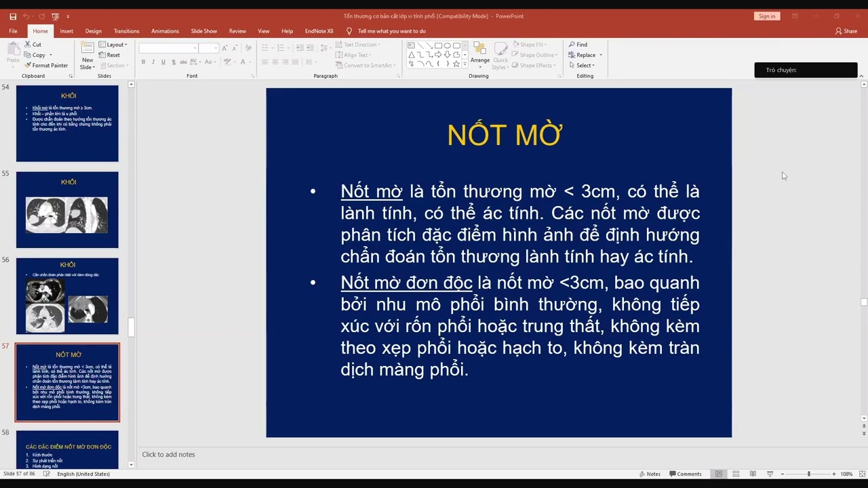
Task: Click the Reset slide button
Action: (x=109, y=55)
